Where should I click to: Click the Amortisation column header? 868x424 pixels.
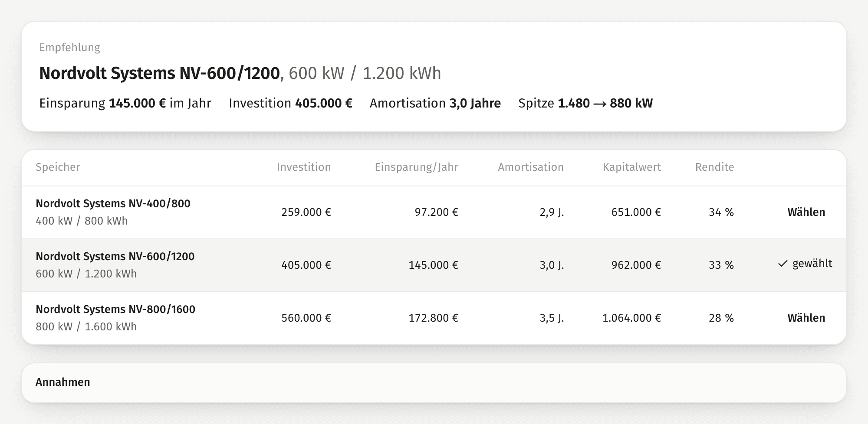click(531, 167)
